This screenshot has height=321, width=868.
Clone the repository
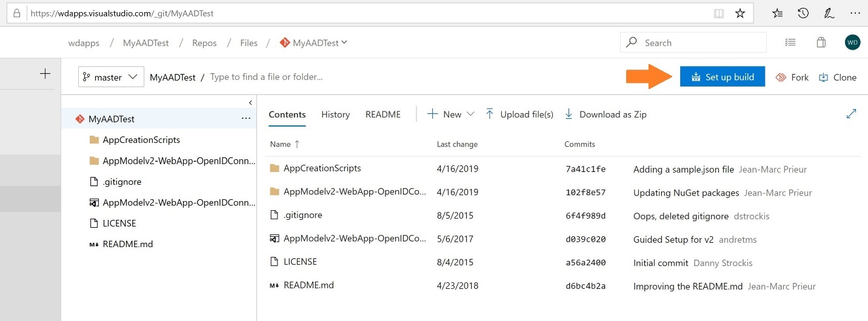click(x=837, y=77)
